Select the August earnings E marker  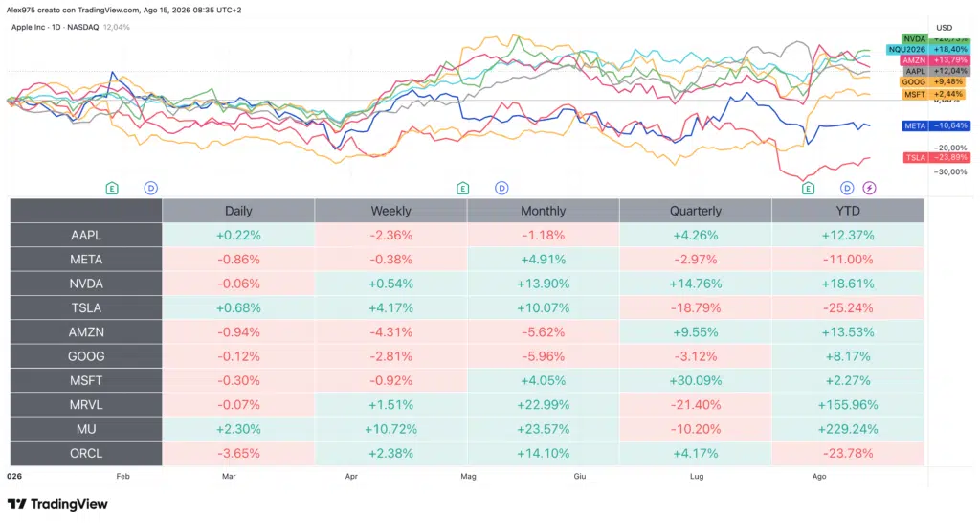[x=808, y=189]
